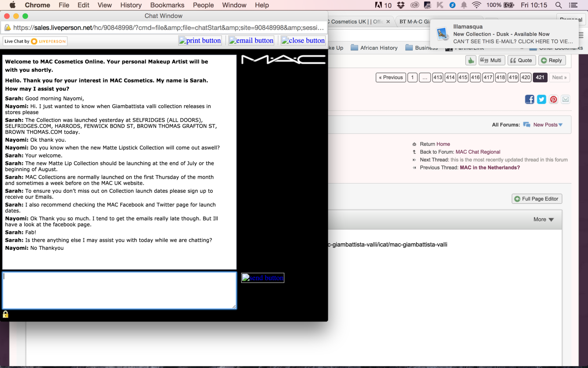Image resolution: width=588 pixels, height=368 pixels.
Task: Open page 420 of the thread
Action: [526, 77]
